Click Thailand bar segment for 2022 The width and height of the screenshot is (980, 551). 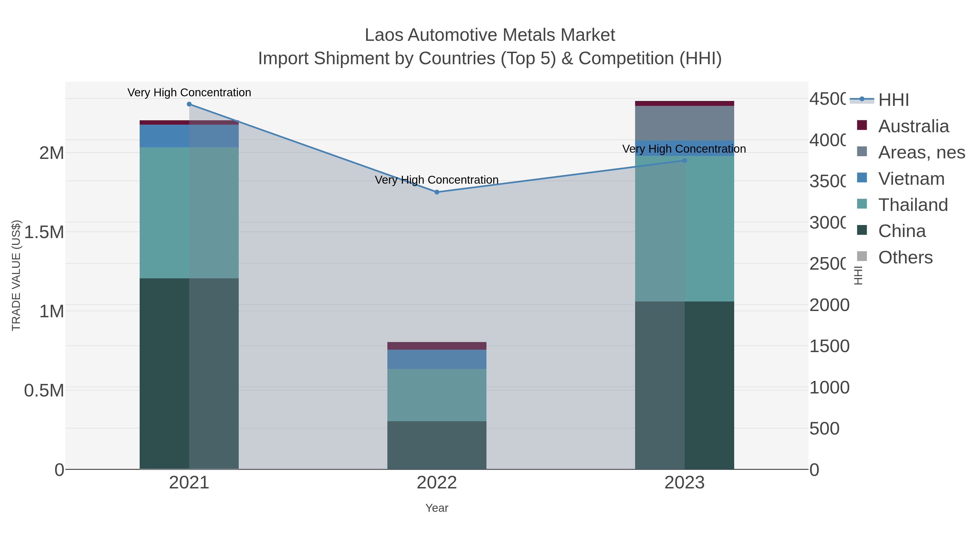coord(437,395)
